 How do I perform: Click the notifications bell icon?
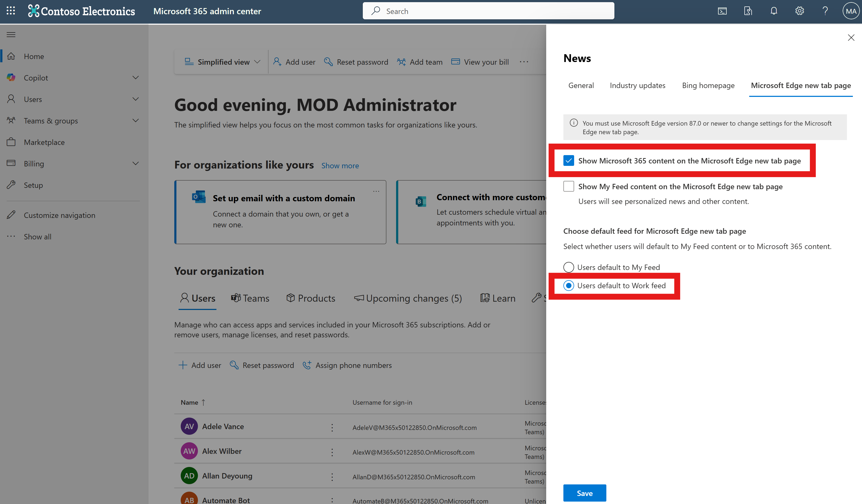774,10
